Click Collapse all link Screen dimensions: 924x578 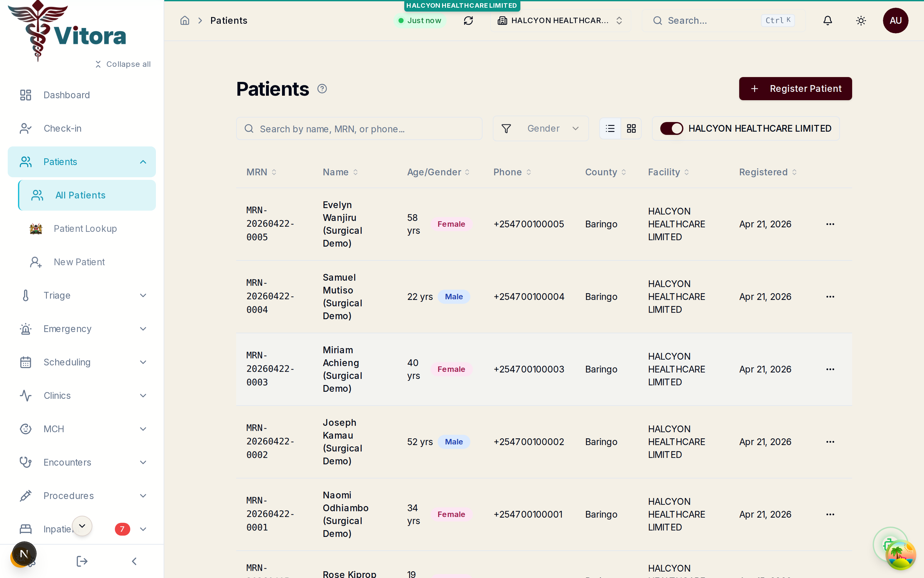pos(123,64)
